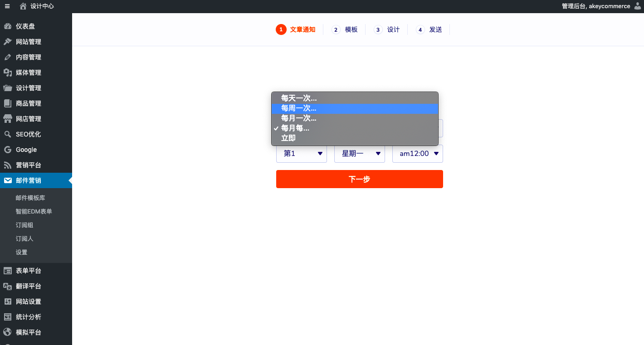Click the SEO优化 magnifier icon
Viewport: 644px width, 345px height.
(8, 134)
